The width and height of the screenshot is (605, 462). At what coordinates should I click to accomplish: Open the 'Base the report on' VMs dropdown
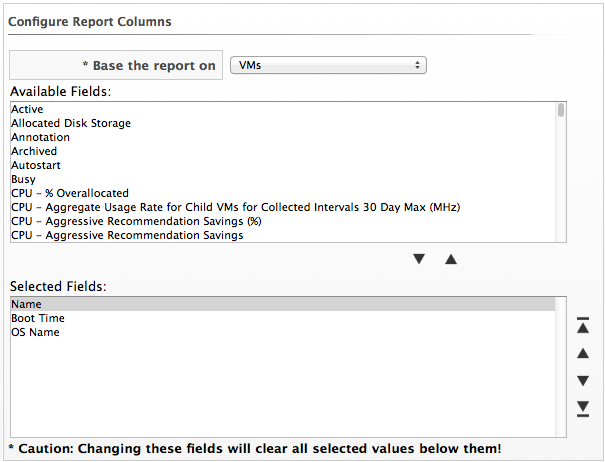[x=328, y=65]
